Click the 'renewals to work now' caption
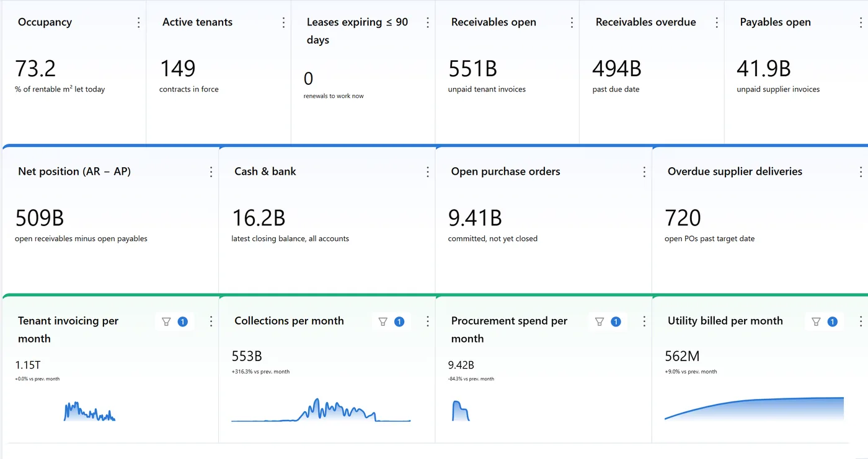Viewport: 868px width, 459px height. point(334,96)
